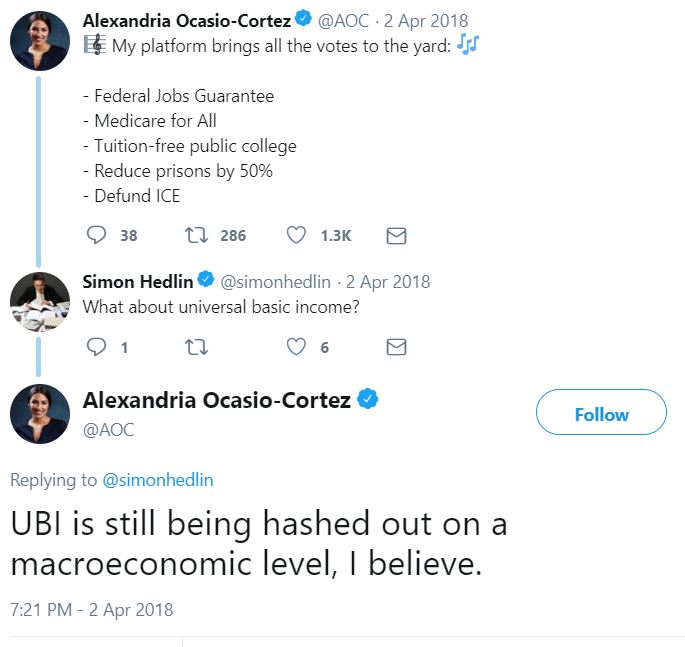Open the @simonhedlin handle beside Simon's name
Image resolution: width=685 pixels, height=647 pixels.
coord(275,282)
